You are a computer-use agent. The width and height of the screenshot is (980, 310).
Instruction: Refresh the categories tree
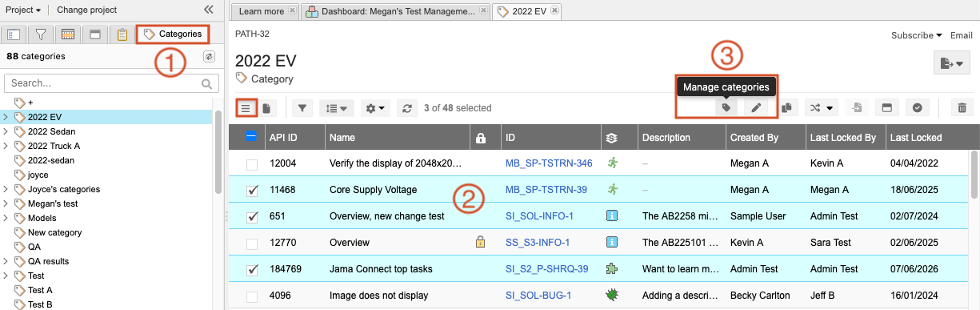pos(210,57)
